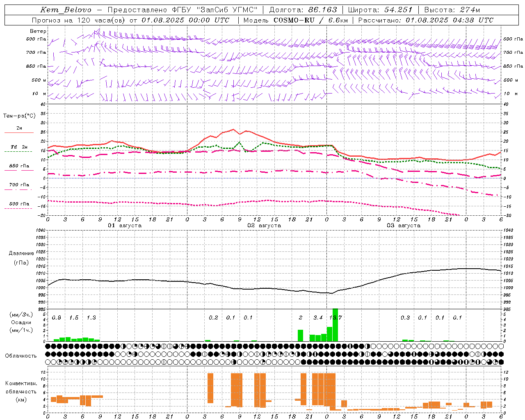The image size is (525, 420).
Task: Click the "Td 2м" dew point legend label
Action: (x=19, y=147)
